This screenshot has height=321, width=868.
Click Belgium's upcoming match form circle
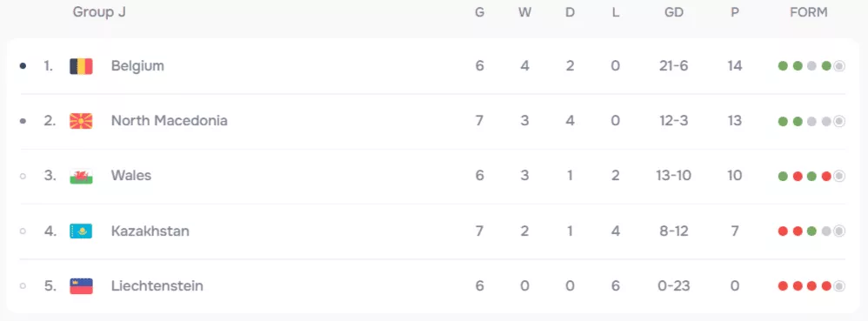839,66
